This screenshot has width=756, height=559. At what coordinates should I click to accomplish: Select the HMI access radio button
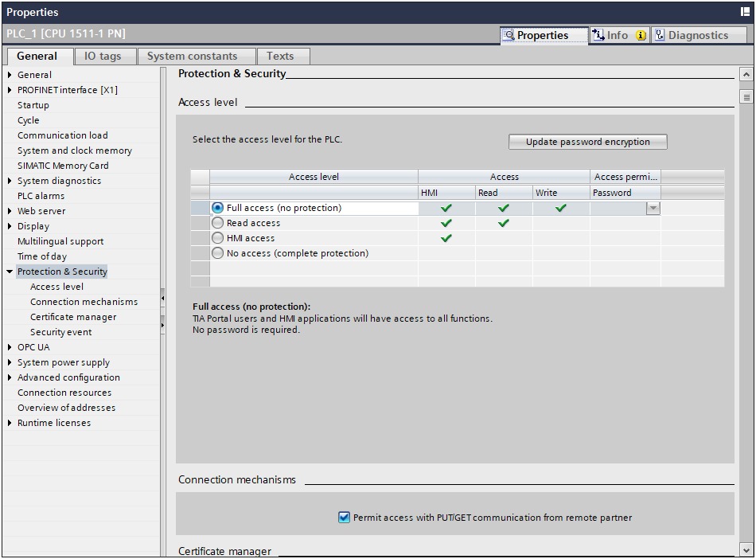[217, 238]
